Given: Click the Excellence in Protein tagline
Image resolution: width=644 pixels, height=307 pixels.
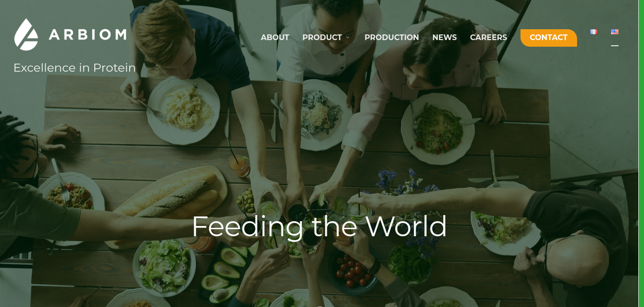Looking at the screenshot, I should tap(74, 68).
